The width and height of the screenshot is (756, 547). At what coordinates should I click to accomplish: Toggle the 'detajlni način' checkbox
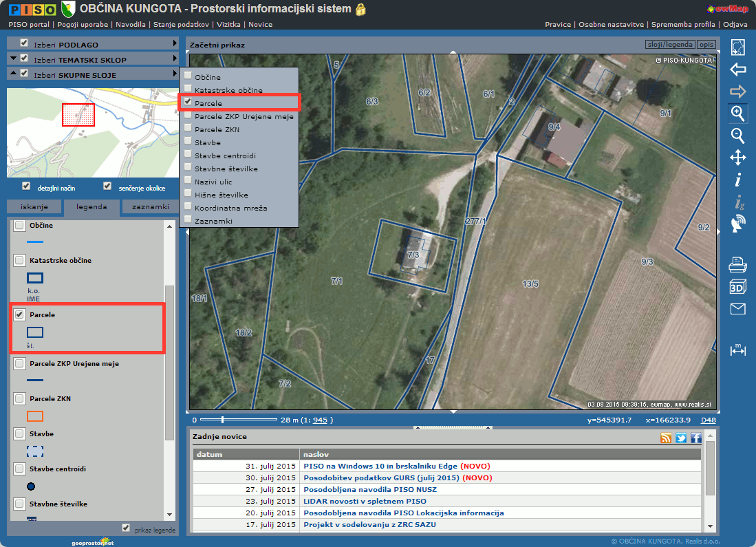click(26, 186)
